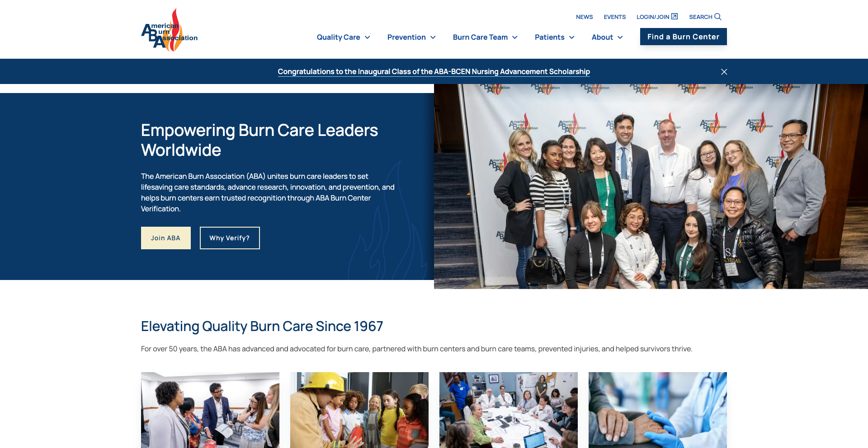
Task: Click the American Burn Association logo
Action: point(170,30)
